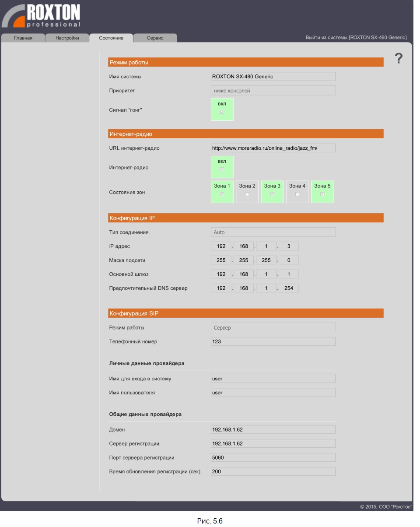
Task: Toggle the Зона 5 checkbox
Action: (322, 194)
